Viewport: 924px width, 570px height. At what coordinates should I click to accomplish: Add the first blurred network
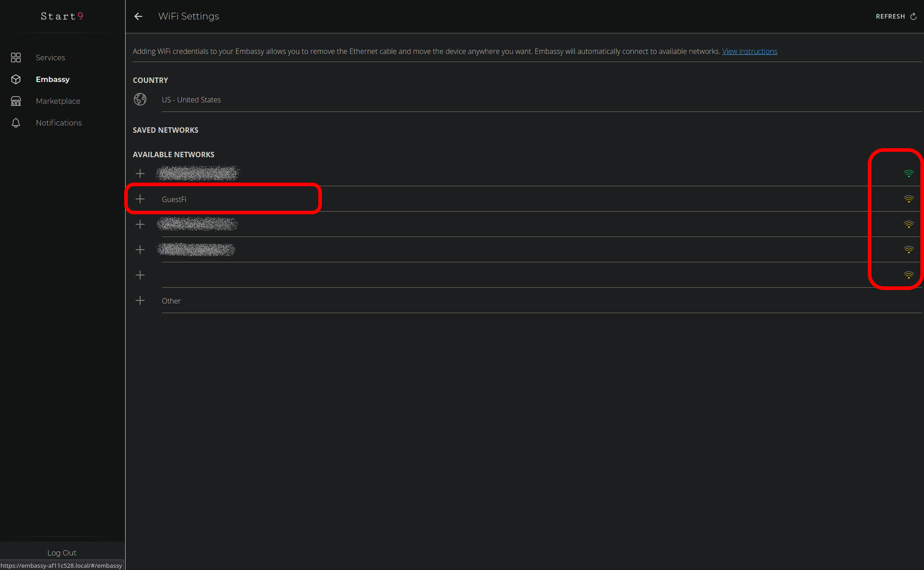140,174
